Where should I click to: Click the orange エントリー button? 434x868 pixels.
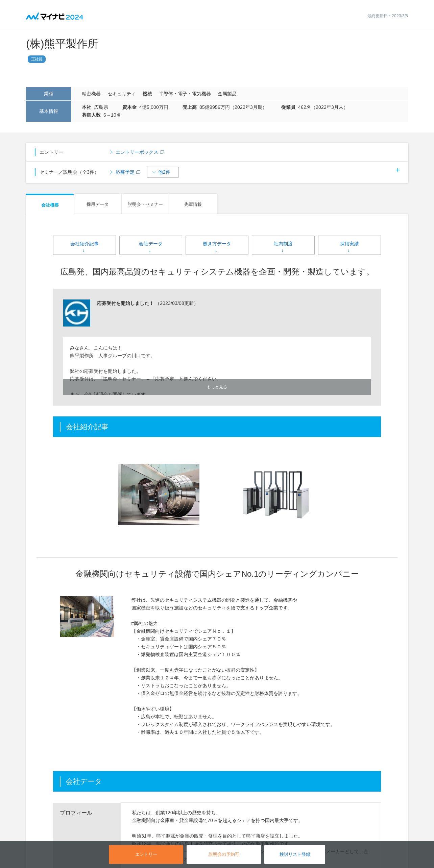(146, 854)
